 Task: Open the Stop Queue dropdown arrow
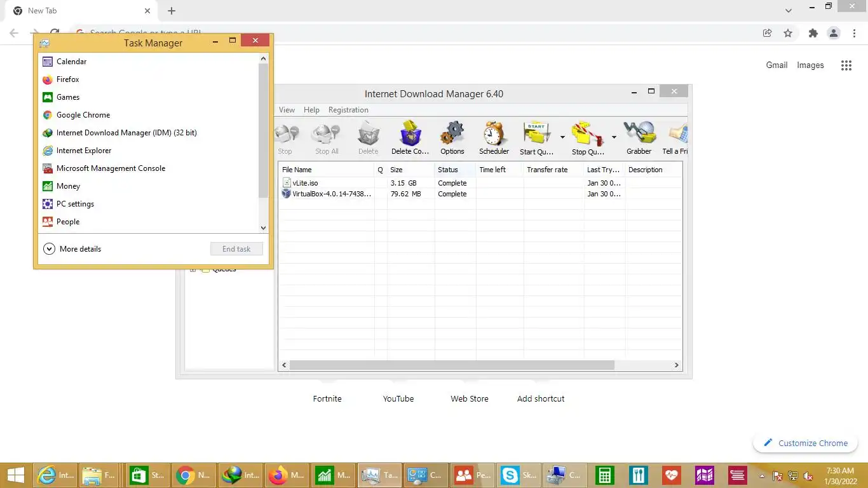(614, 137)
